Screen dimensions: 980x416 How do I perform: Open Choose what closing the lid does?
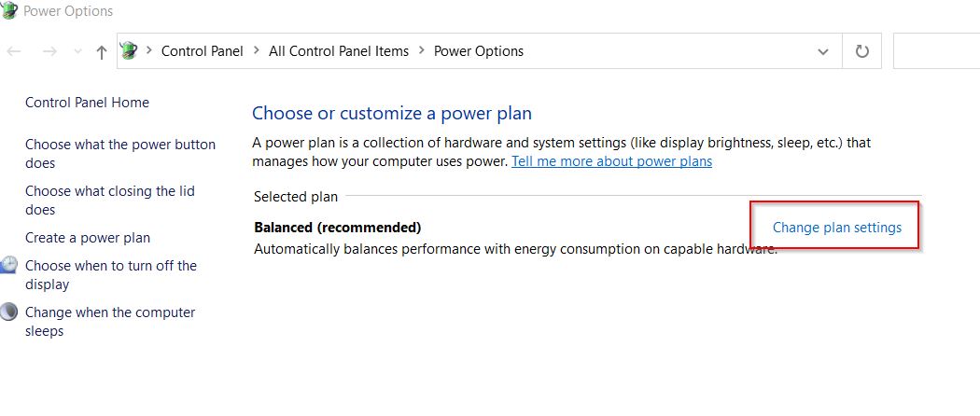(110, 201)
